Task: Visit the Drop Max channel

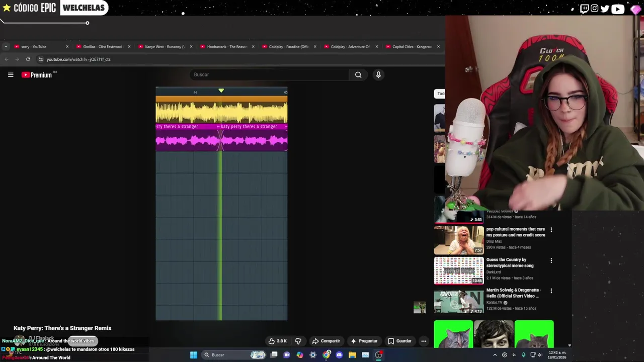Action: click(x=494, y=241)
